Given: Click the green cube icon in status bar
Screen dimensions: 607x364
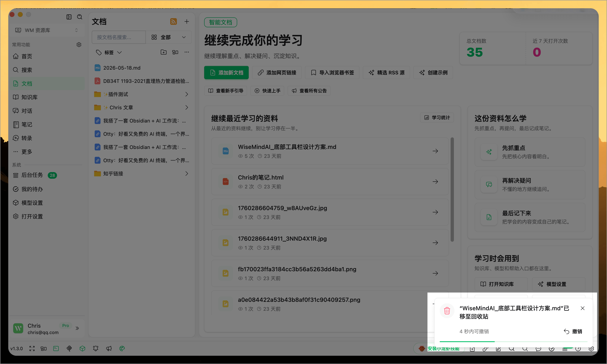Looking at the screenshot, I should tap(82, 348).
